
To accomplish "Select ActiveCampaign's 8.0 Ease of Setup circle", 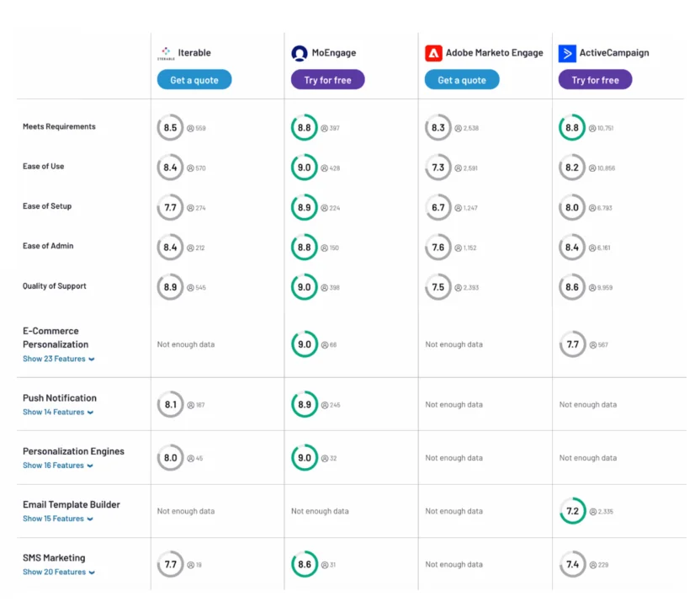I will (x=572, y=207).
